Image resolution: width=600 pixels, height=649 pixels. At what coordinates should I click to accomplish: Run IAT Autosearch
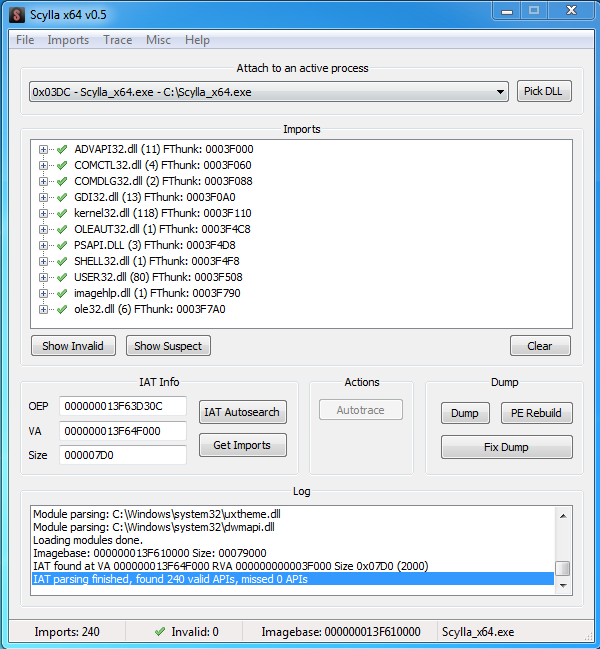(x=242, y=412)
